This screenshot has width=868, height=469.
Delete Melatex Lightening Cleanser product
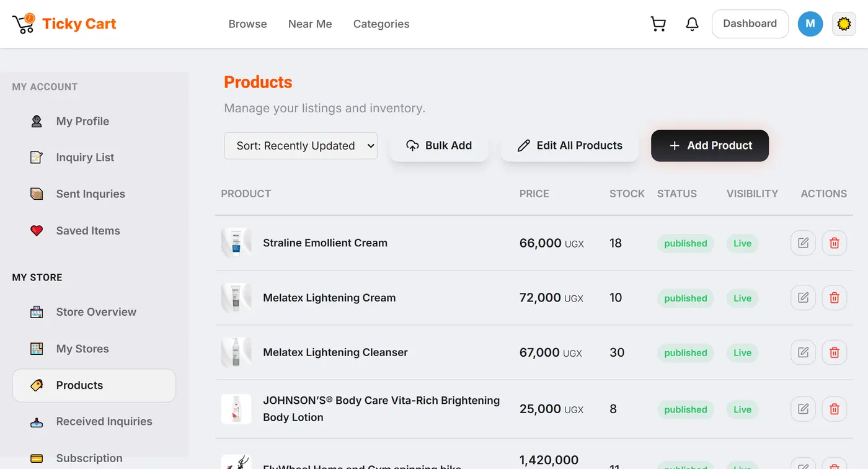(834, 352)
